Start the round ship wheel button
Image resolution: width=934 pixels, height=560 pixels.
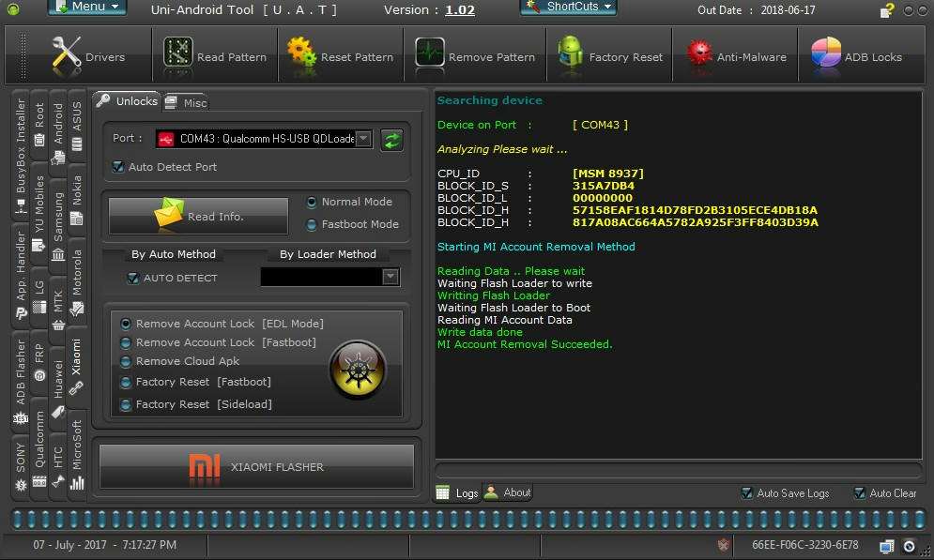pyautogui.click(x=358, y=371)
